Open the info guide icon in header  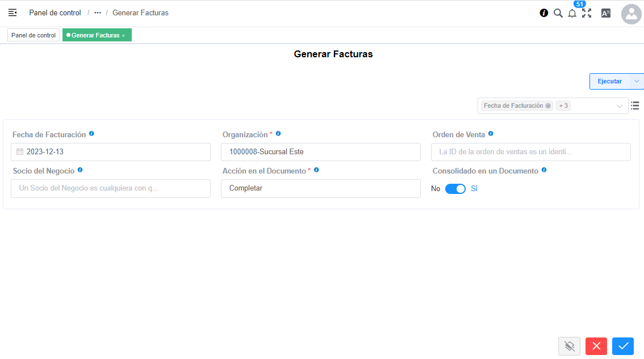point(543,13)
